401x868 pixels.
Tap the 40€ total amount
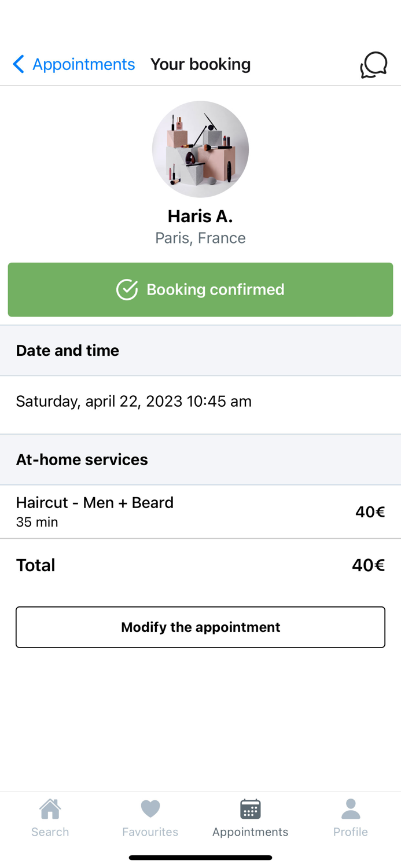[368, 565]
